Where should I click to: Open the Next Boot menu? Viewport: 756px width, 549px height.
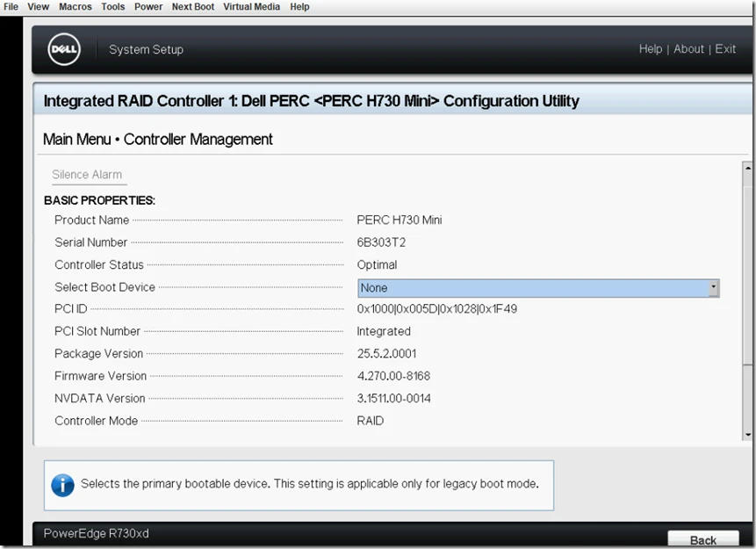193,7
